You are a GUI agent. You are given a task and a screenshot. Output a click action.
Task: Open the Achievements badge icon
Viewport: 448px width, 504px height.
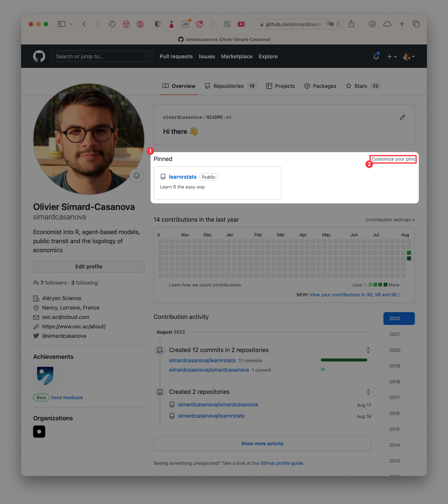45,376
